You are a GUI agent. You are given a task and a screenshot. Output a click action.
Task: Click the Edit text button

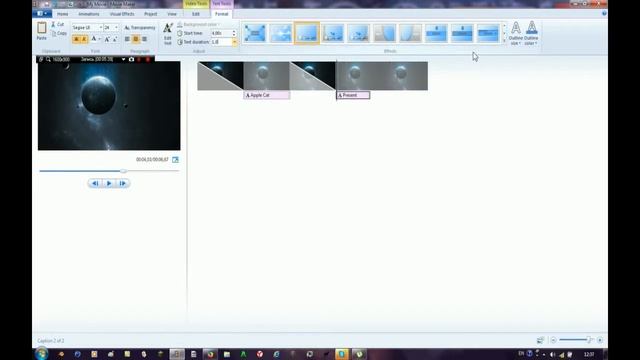click(x=168, y=34)
